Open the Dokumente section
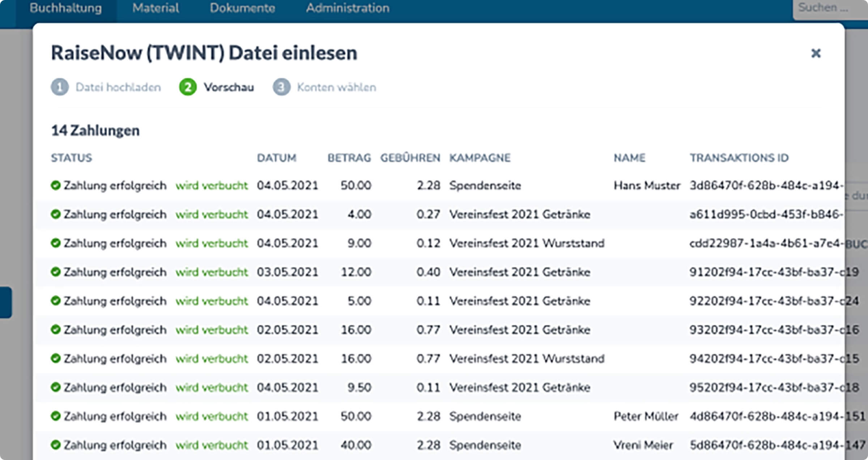 [243, 8]
